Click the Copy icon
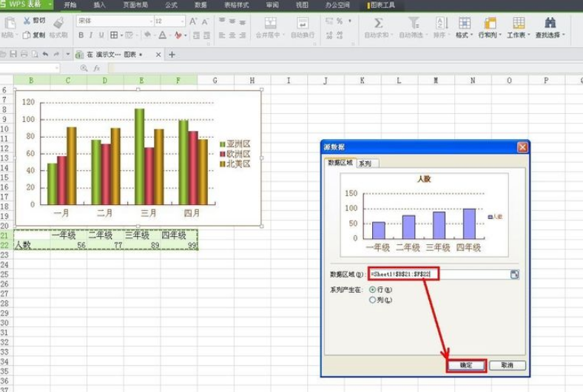Viewport: 583px width, 392px height. (27, 36)
